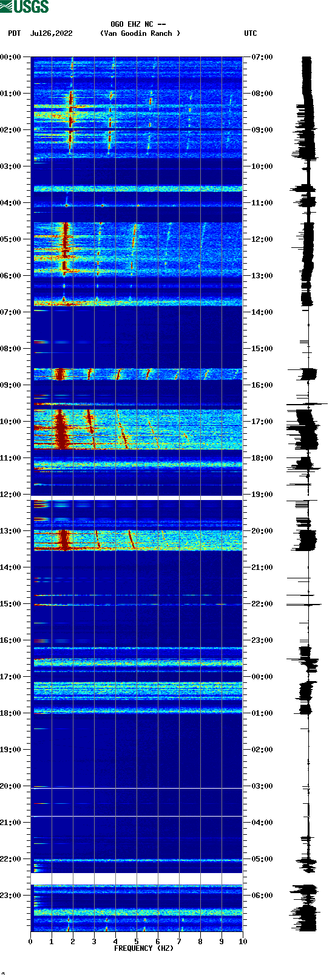Click the UTC timezone label
The width and height of the screenshot is (335, 980).
tap(251, 33)
